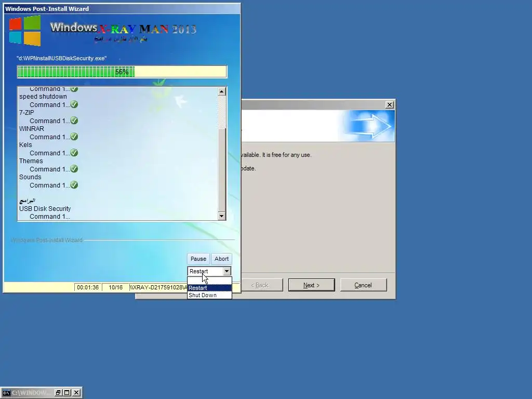Choose Shut Down from the dropdown list
Viewport: 532px width, 399px height.
pos(209,295)
